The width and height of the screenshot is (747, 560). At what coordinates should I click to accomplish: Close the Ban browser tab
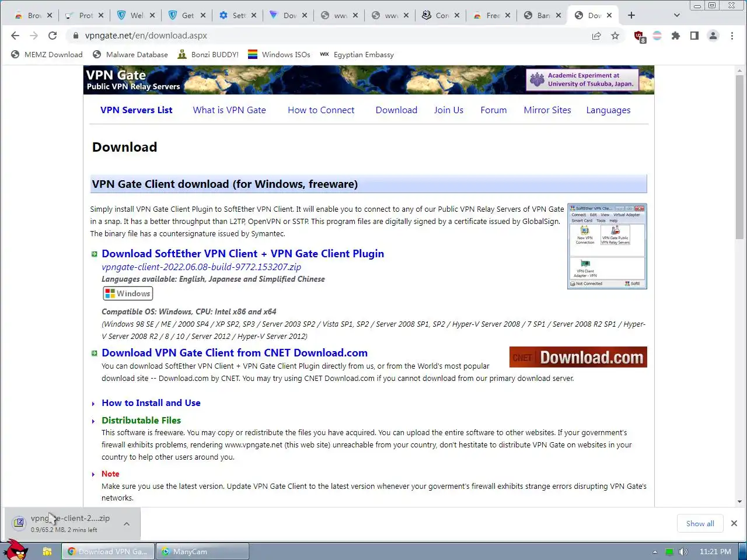558,15
